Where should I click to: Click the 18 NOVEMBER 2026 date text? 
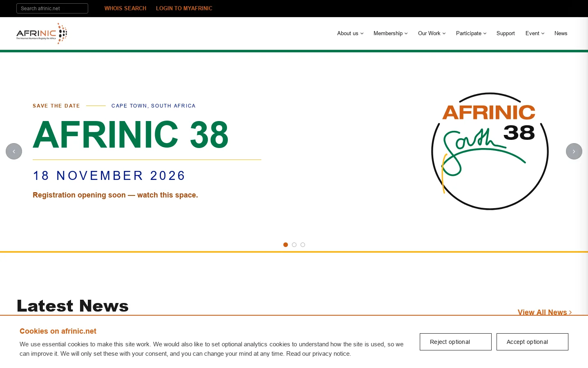point(109,176)
